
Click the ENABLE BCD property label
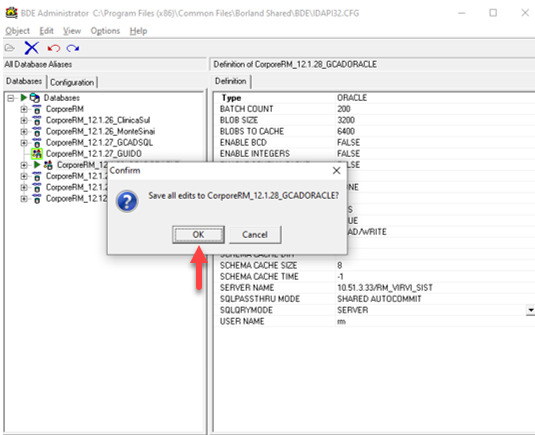(x=243, y=142)
